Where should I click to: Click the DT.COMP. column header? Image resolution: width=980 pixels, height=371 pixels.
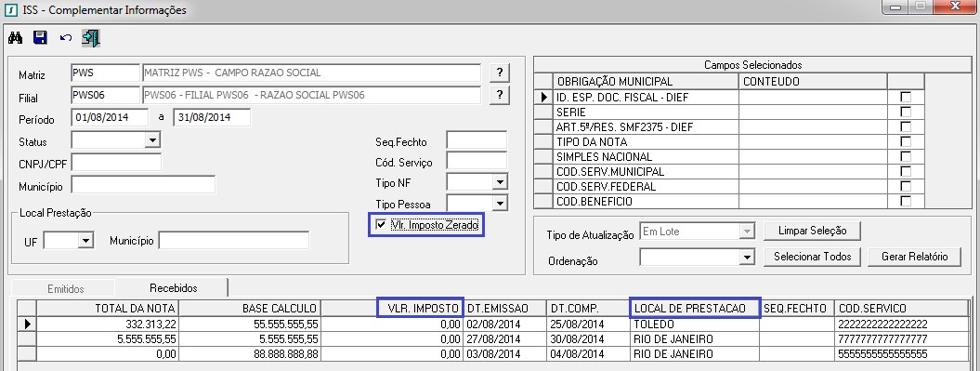point(587,309)
